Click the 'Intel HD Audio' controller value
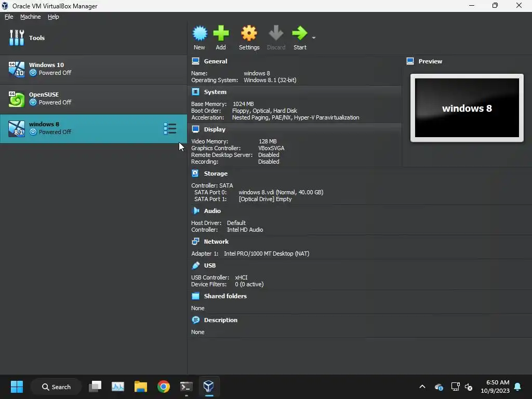Screen dimensions: 532x399 pyautogui.click(x=245, y=230)
